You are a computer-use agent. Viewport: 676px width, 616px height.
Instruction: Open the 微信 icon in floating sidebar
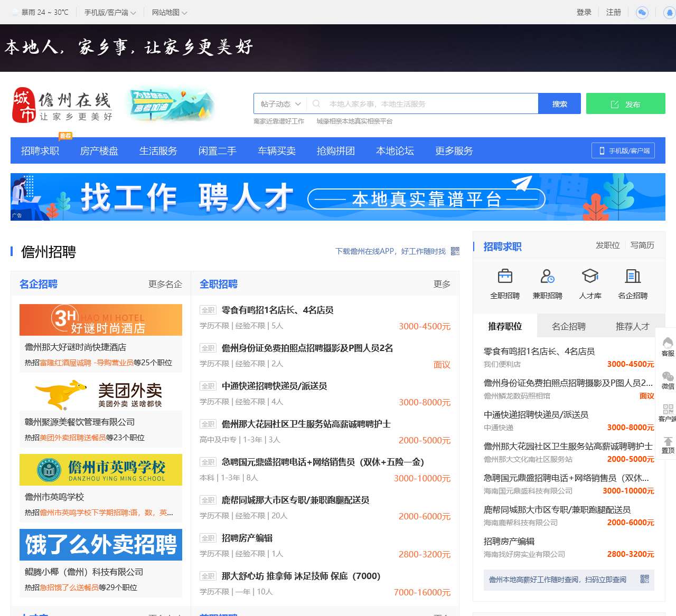point(668,377)
